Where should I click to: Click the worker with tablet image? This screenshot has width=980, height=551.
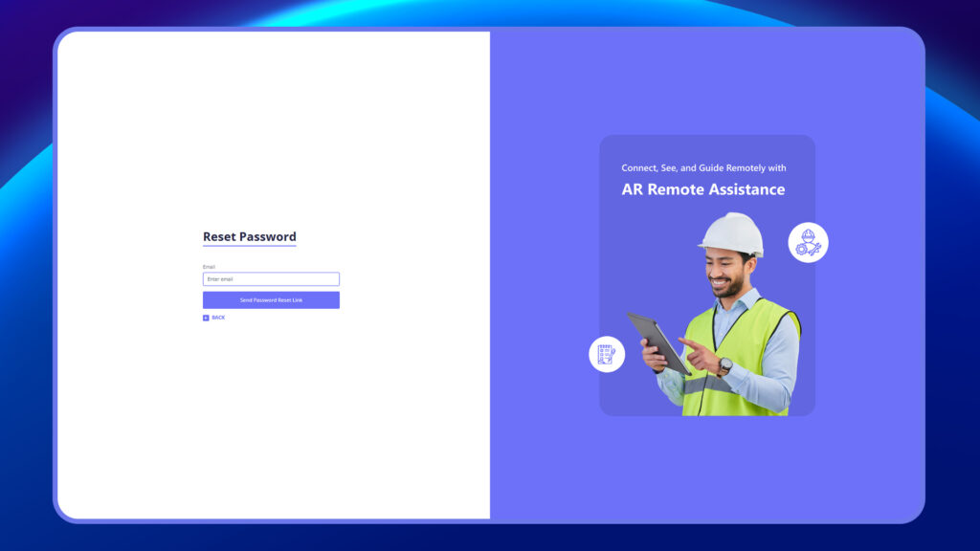point(716,314)
